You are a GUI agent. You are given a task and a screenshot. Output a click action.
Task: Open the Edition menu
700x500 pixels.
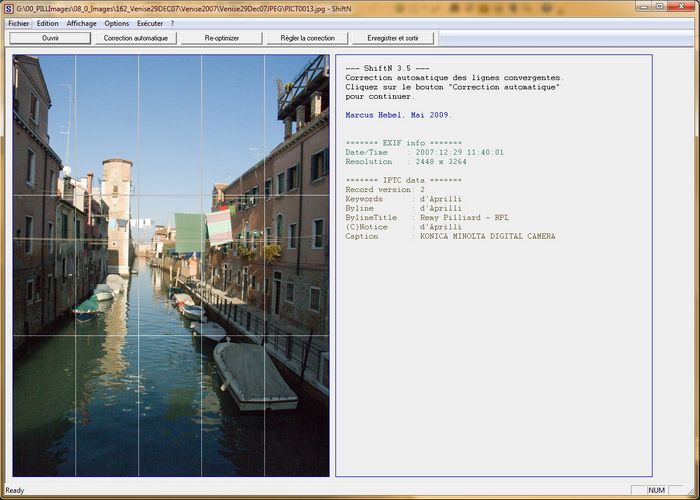tap(48, 23)
